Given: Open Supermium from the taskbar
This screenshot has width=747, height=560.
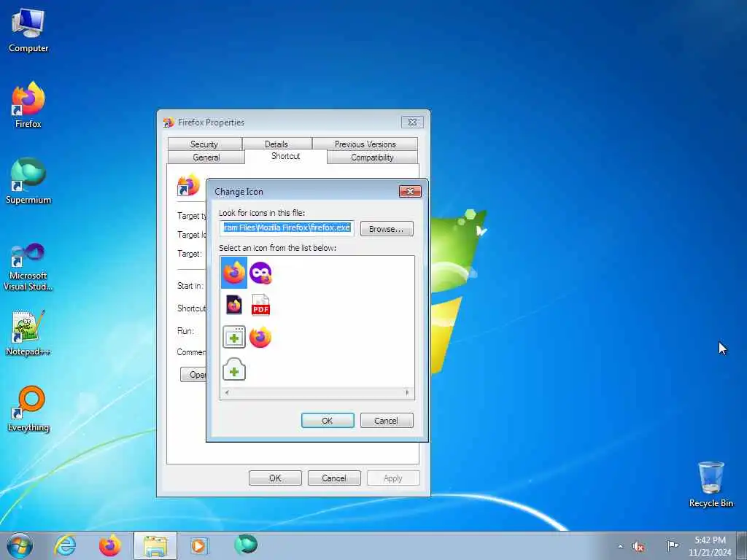Looking at the screenshot, I should coord(246,545).
